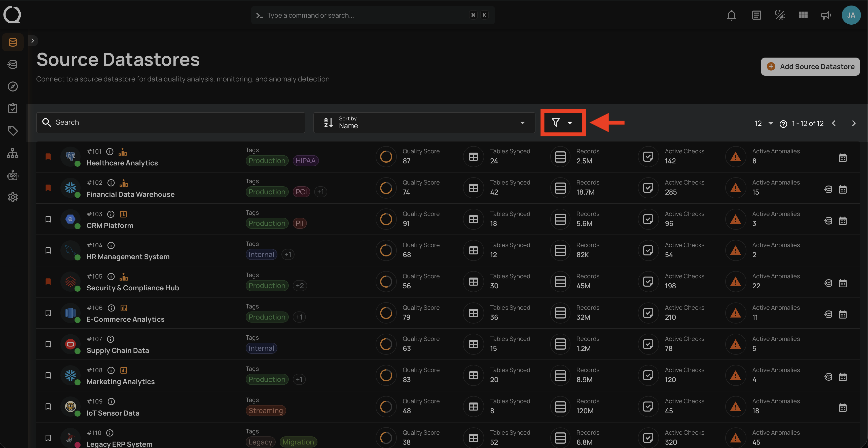Click the megaphone announcements icon
The width and height of the screenshot is (868, 448).
click(x=825, y=15)
